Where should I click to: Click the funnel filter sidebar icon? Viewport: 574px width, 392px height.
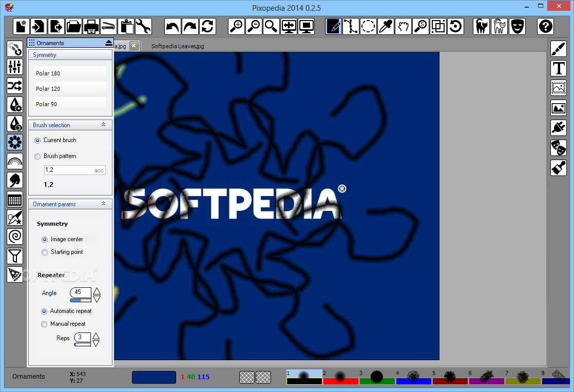(15, 256)
